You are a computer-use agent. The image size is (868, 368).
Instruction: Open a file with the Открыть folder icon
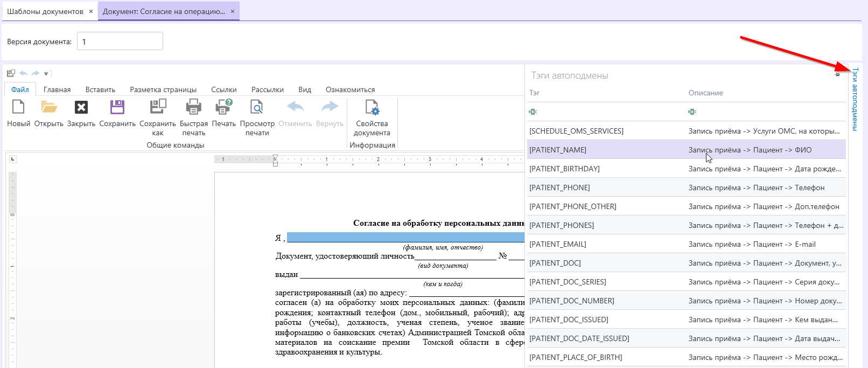(49, 107)
